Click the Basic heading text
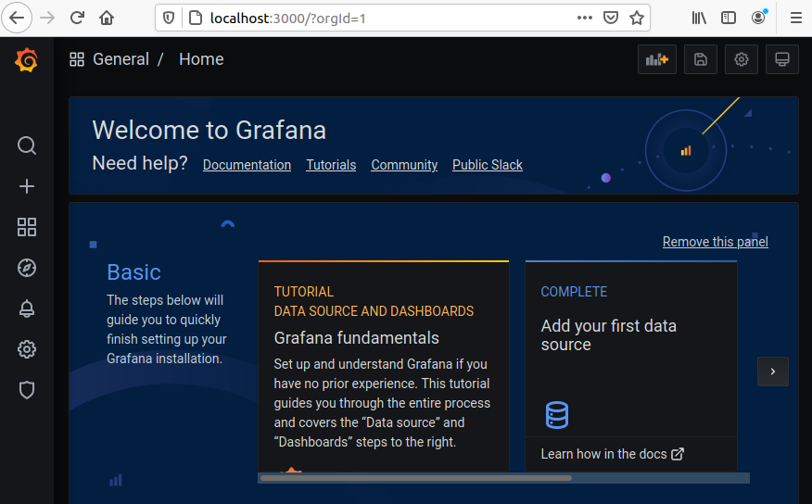This screenshot has height=504, width=812. pos(133,272)
